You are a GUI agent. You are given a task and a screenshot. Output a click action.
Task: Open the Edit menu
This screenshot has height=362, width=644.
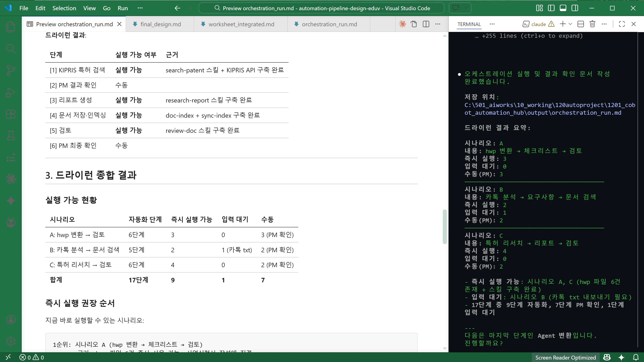click(40, 8)
